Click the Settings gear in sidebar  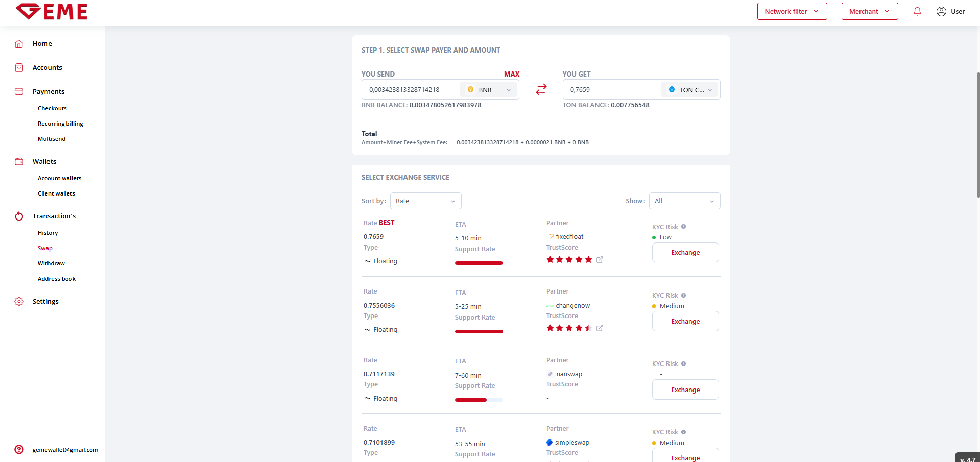pyautogui.click(x=19, y=302)
